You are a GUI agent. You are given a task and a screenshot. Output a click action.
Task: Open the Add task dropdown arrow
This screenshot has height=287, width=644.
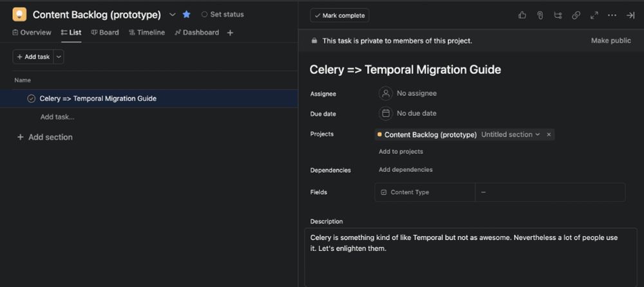point(59,57)
